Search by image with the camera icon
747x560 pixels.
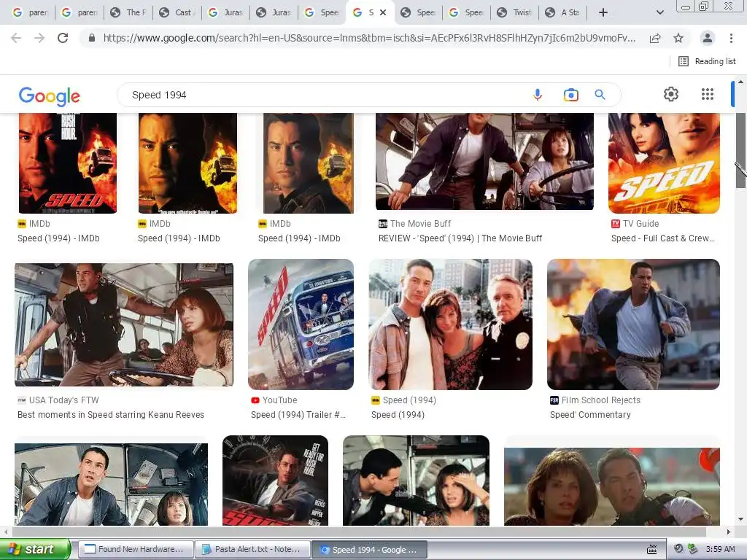pyautogui.click(x=570, y=95)
